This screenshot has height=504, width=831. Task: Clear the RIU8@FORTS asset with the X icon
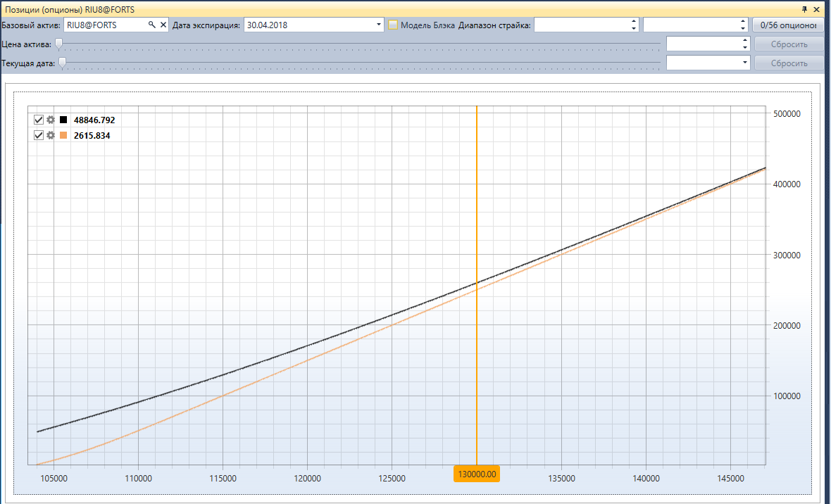coord(163,25)
